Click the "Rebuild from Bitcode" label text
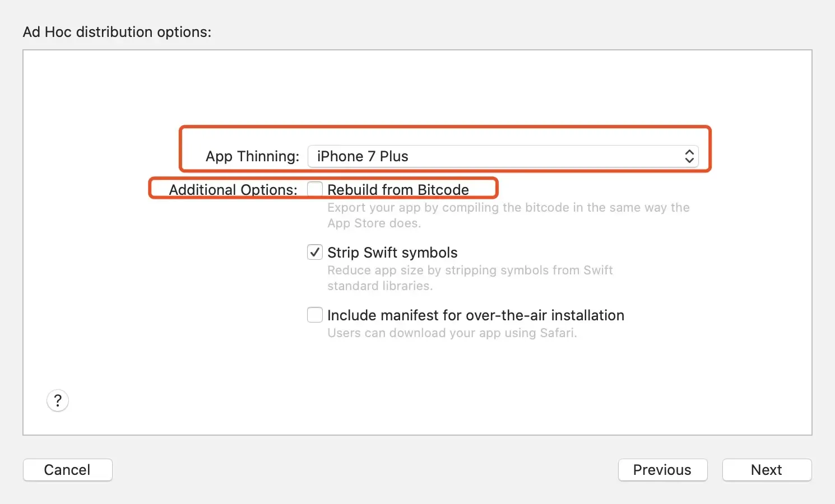Screen dimensions: 835x504 (x=398, y=190)
